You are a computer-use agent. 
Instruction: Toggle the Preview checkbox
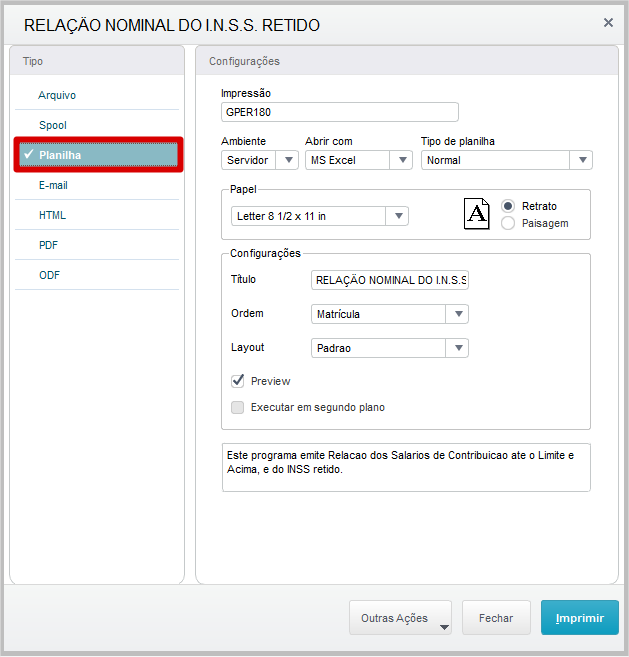pos(238,381)
